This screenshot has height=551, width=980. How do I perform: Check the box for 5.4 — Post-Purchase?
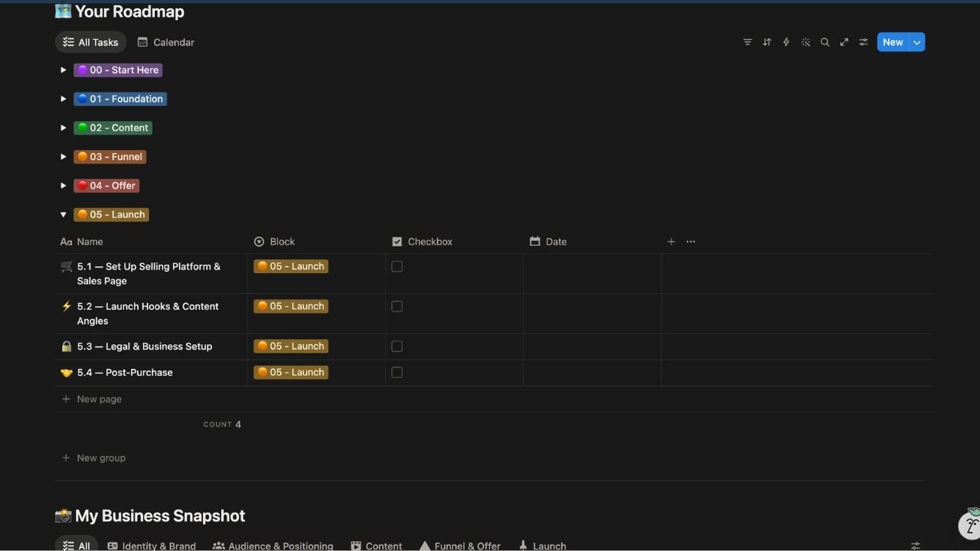pos(397,372)
